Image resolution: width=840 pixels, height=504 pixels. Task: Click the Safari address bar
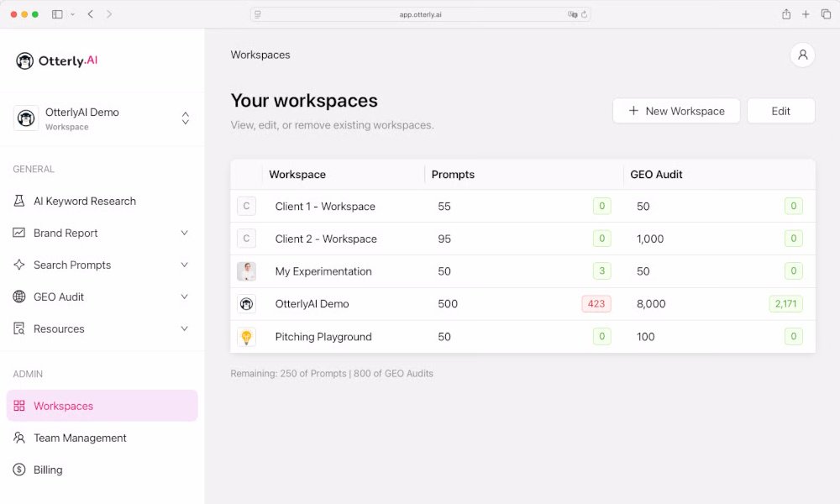[x=420, y=14]
